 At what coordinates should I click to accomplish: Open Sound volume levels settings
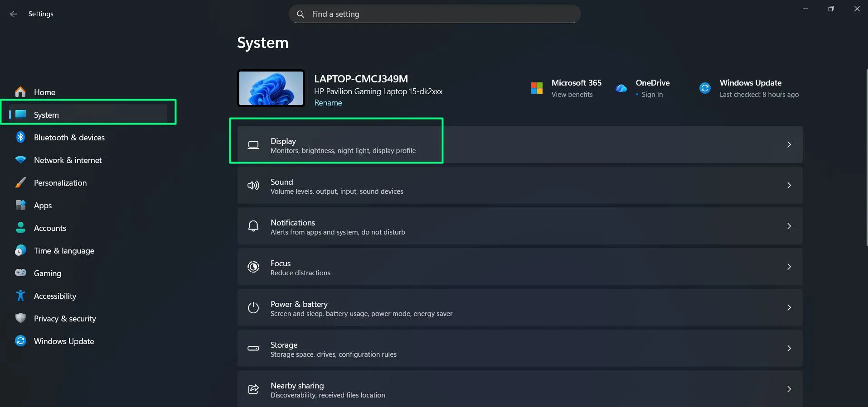520,186
